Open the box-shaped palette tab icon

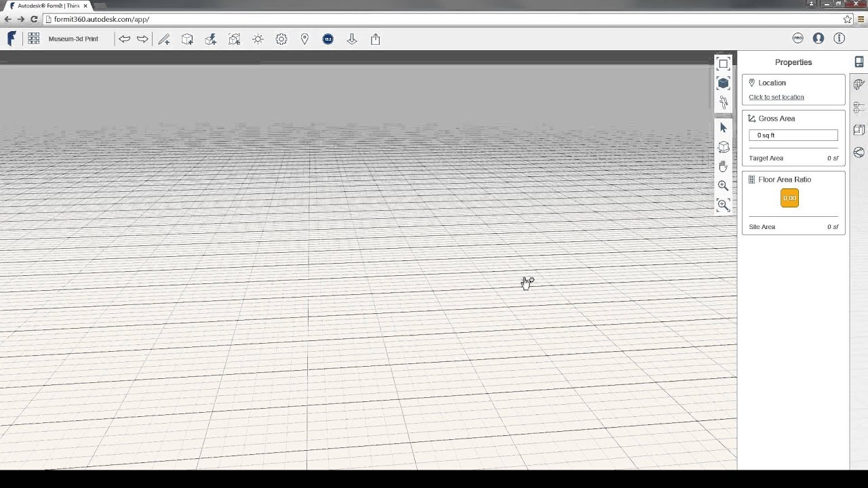pos(859,129)
